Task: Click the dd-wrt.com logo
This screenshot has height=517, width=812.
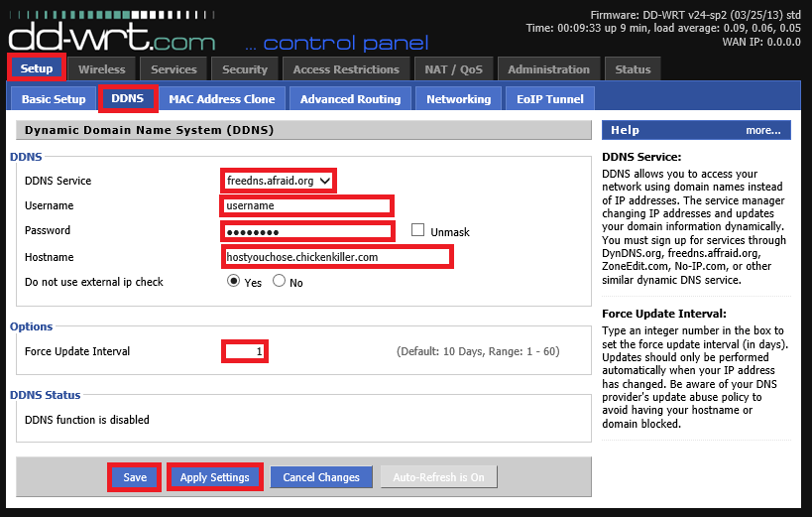Action: point(111,36)
